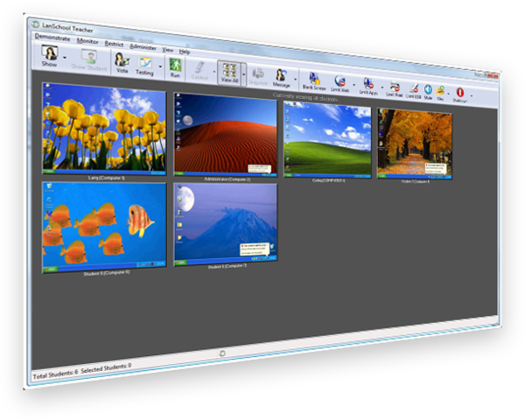Open the Administer menu

(143, 47)
